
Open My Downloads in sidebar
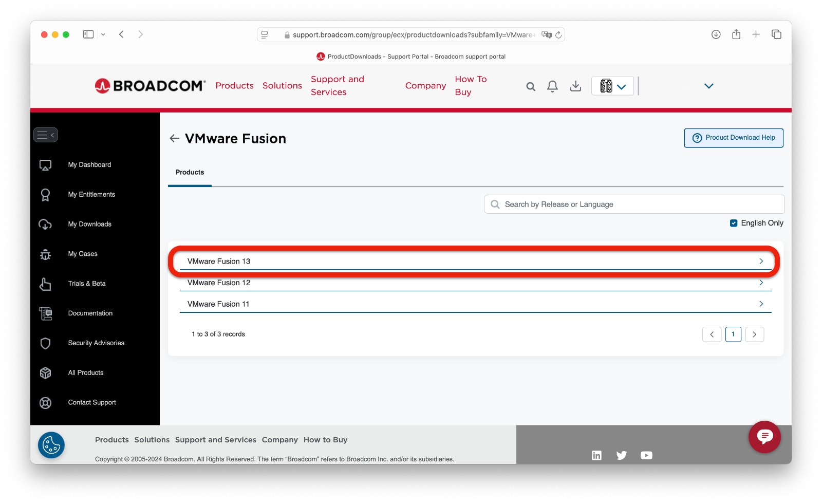pyautogui.click(x=90, y=225)
